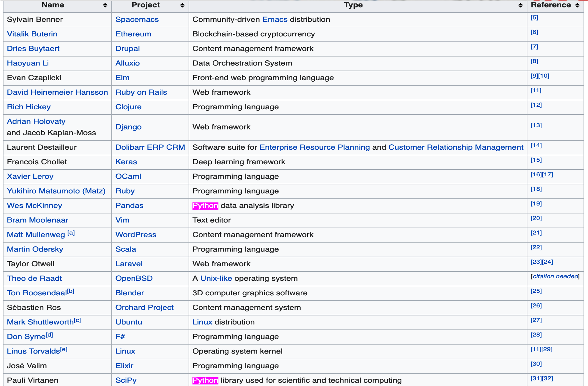This screenshot has width=588, height=386.
Task: Open the Orchard Project link
Action: click(x=144, y=308)
